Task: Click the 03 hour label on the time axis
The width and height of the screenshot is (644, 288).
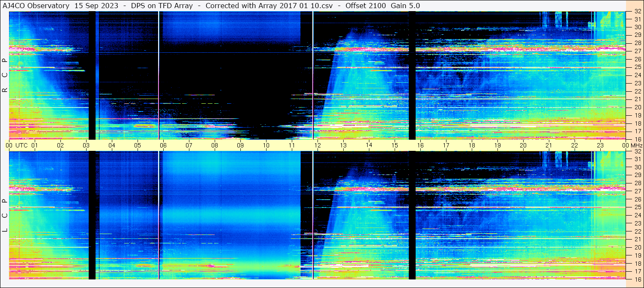Action: coord(86,145)
